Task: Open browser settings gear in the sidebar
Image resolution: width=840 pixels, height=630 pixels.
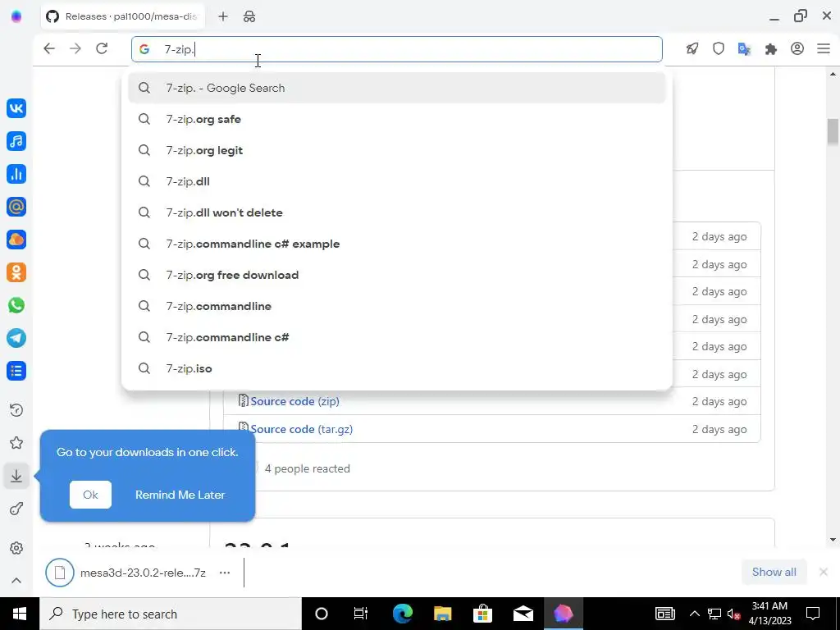Action: coord(16,548)
